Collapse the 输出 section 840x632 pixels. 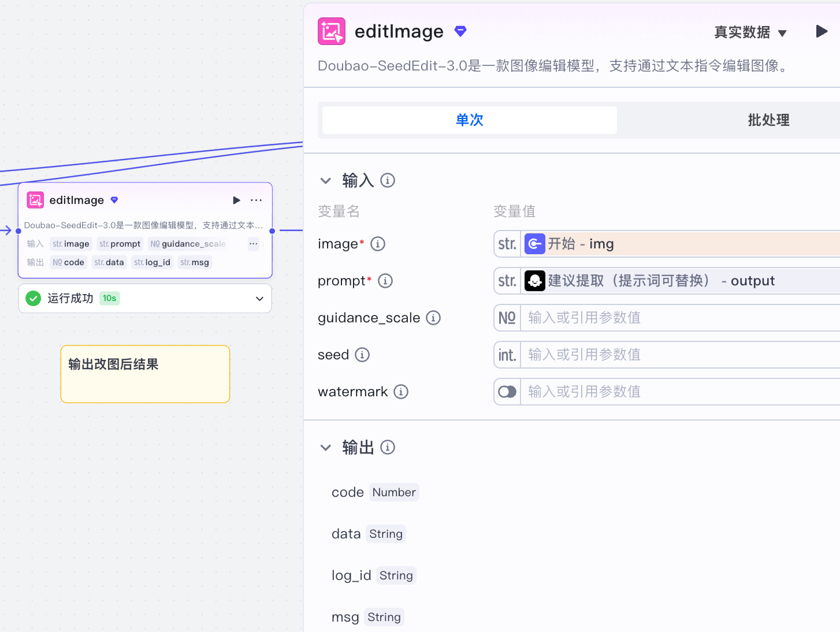(326, 448)
